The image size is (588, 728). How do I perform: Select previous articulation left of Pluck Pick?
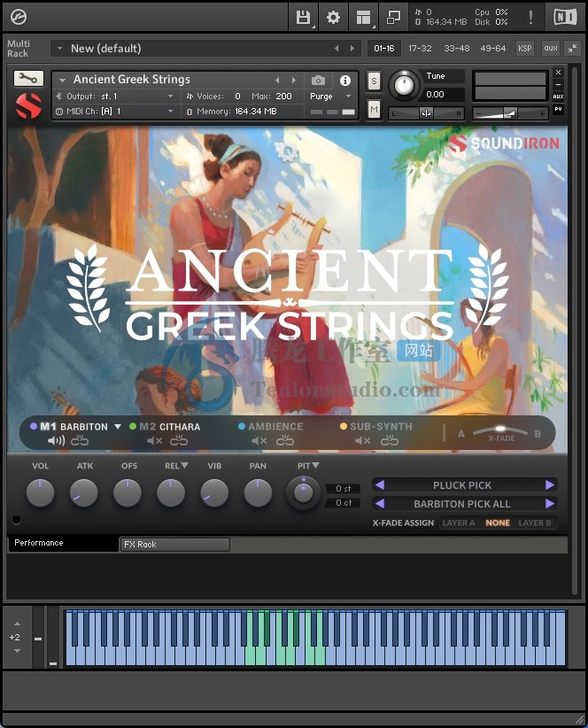pyautogui.click(x=380, y=484)
